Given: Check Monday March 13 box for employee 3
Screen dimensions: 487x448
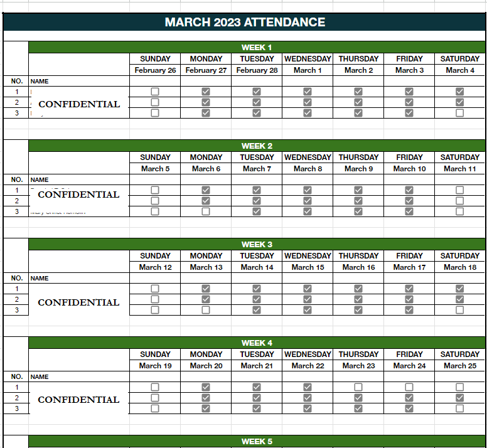Looking at the screenshot, I should point(206,310).
